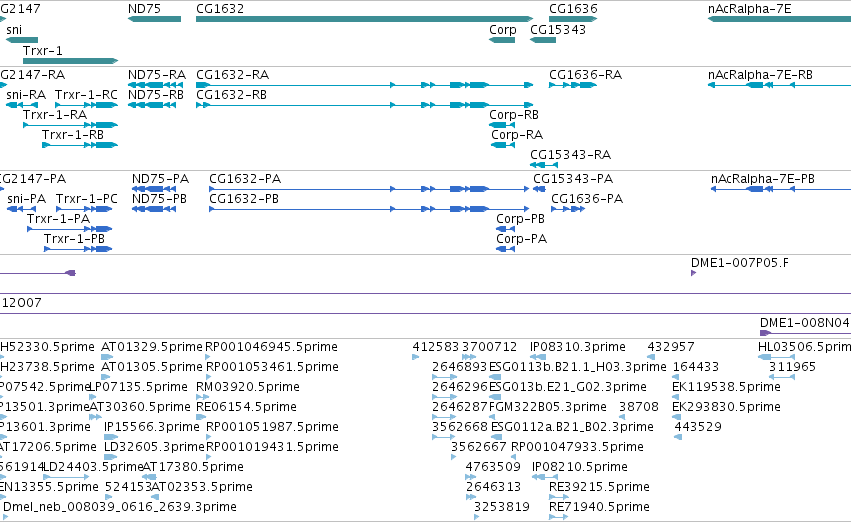Select EK293830.5prime EST
Image resolution: width=851 pixels, height=522 pixels.
coord(676,417)
